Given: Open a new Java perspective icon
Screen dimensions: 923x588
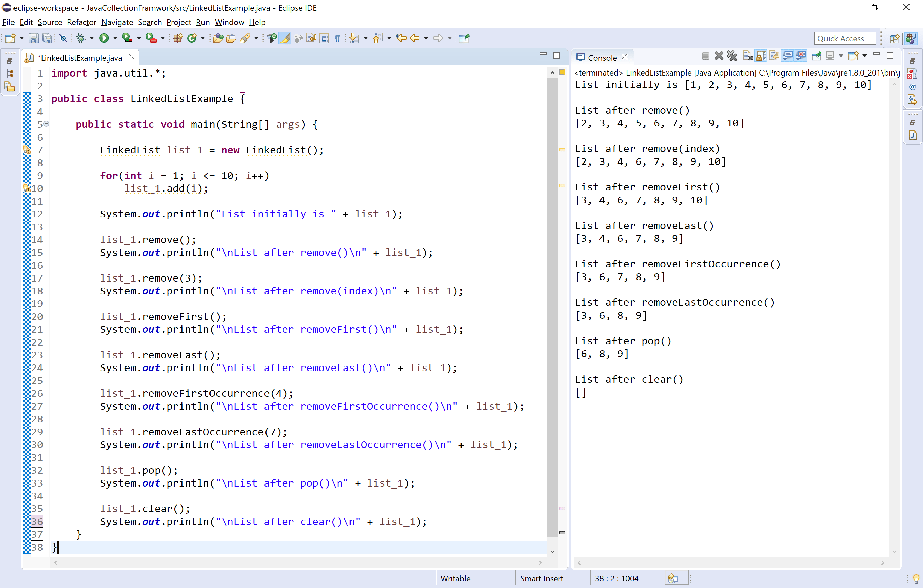Looking at the screenshot, I should (895, 38).
